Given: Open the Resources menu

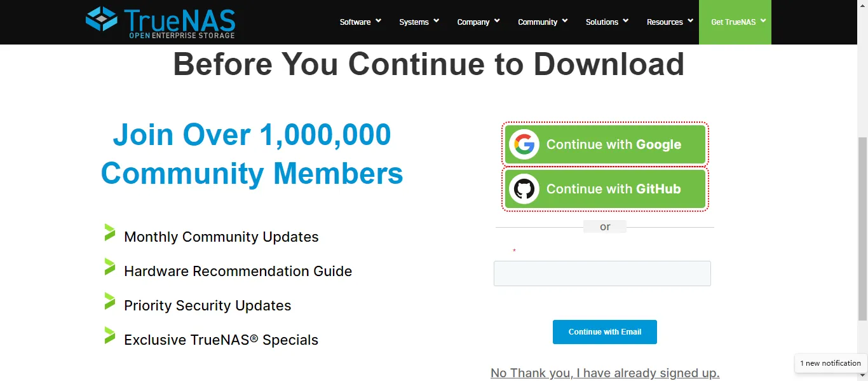Looking at the screenshot, I should click(x=669, y=22).
